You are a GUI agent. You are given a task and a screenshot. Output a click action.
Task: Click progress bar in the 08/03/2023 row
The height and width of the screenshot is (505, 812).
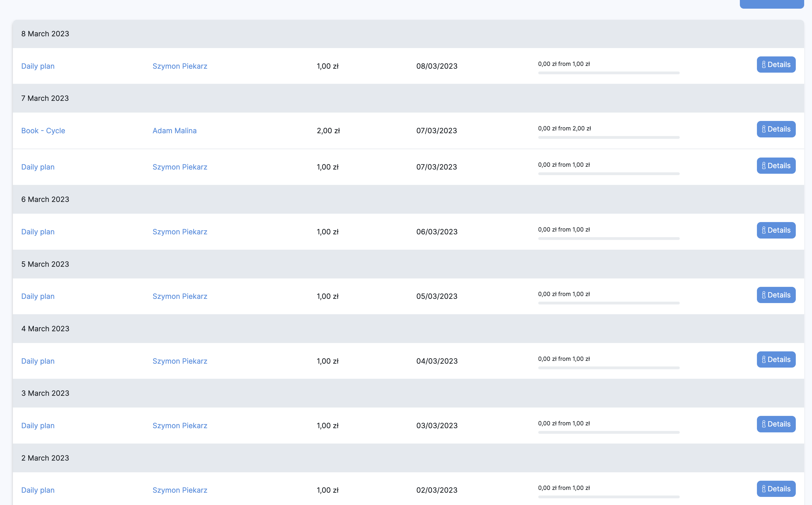(608, 73)
